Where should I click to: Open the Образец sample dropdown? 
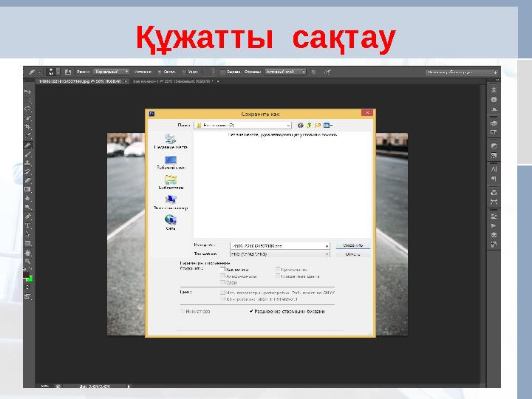tap(285, 72)
